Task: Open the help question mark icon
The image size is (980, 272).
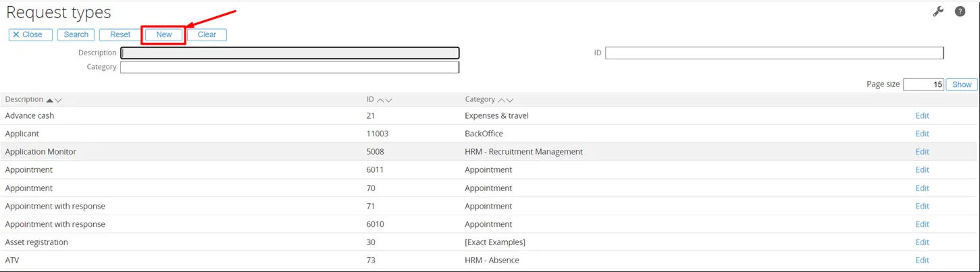Action: (x=960, y=11)
